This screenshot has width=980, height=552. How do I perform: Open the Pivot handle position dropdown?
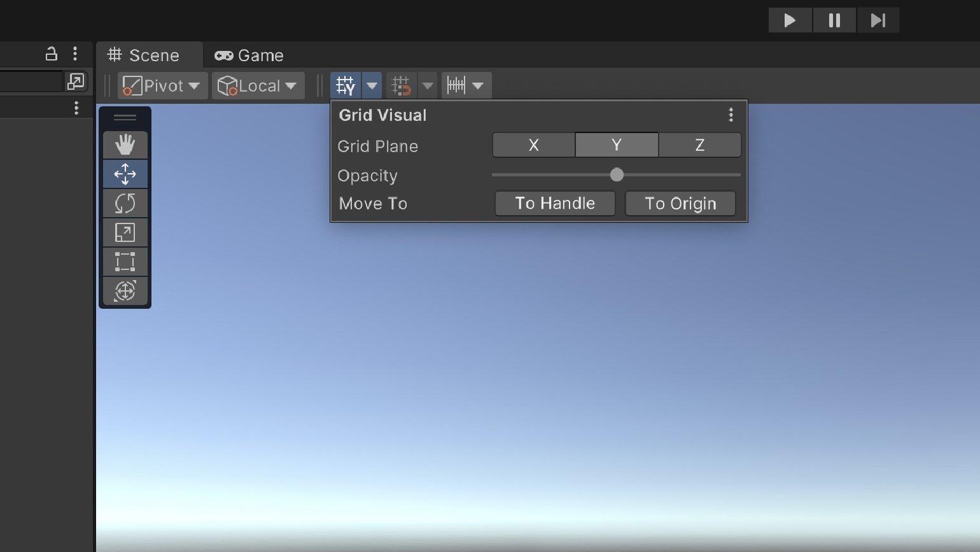tap(162, 86)
